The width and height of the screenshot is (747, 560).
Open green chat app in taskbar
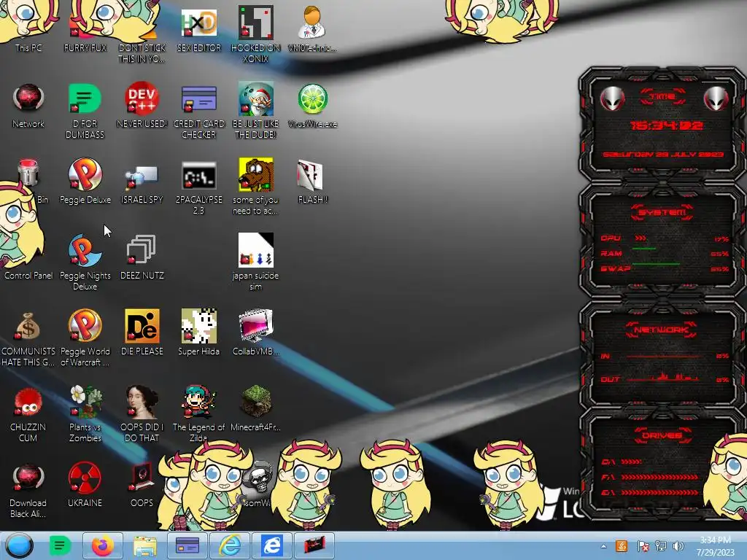60,545
